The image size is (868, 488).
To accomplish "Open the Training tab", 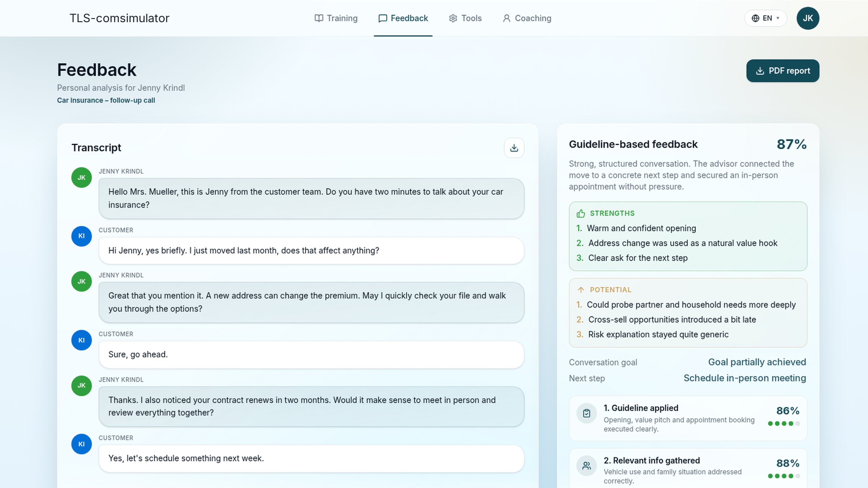I will (x=336, y=18).
